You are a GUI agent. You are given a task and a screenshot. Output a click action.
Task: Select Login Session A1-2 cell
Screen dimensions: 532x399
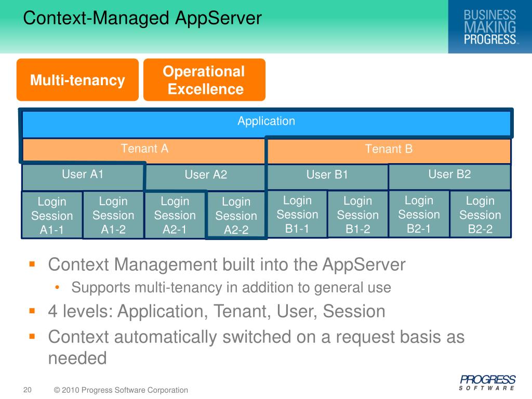pyautogui.click(x=113, y=215)
